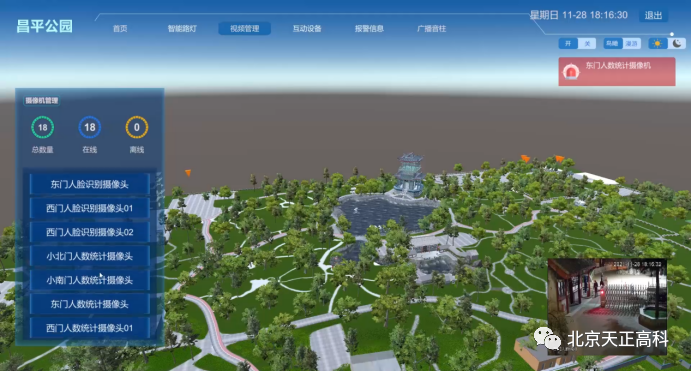Click the yellow offline count ring
This screenshot has height=371, width=692.
136,127
